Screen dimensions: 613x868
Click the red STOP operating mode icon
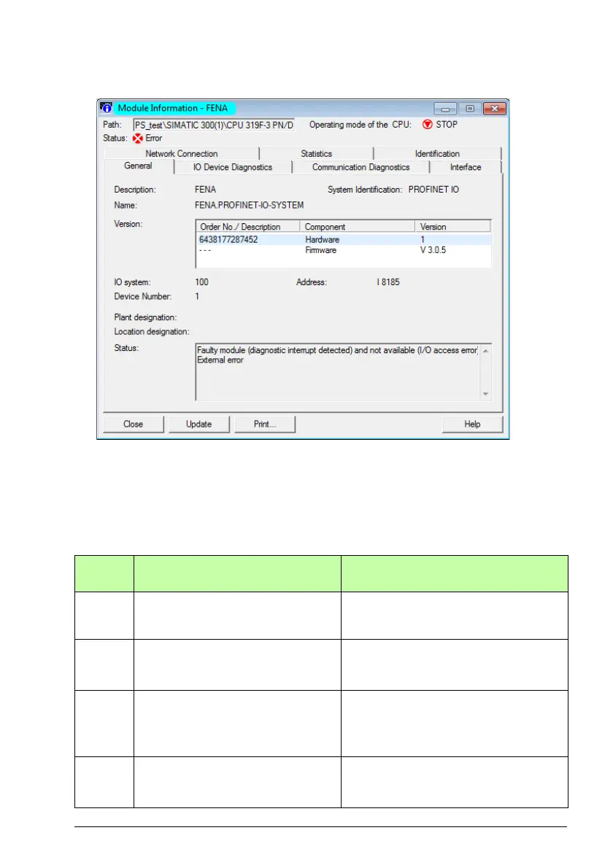tap(427, 125)
